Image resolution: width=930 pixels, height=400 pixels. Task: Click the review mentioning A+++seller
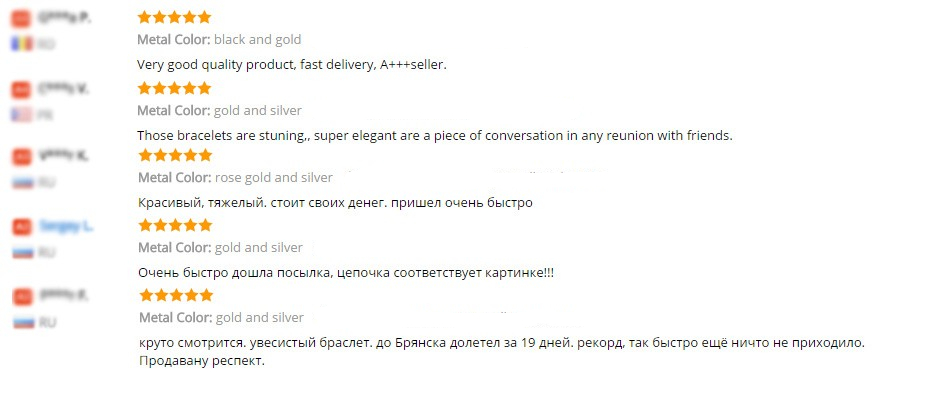291,65
